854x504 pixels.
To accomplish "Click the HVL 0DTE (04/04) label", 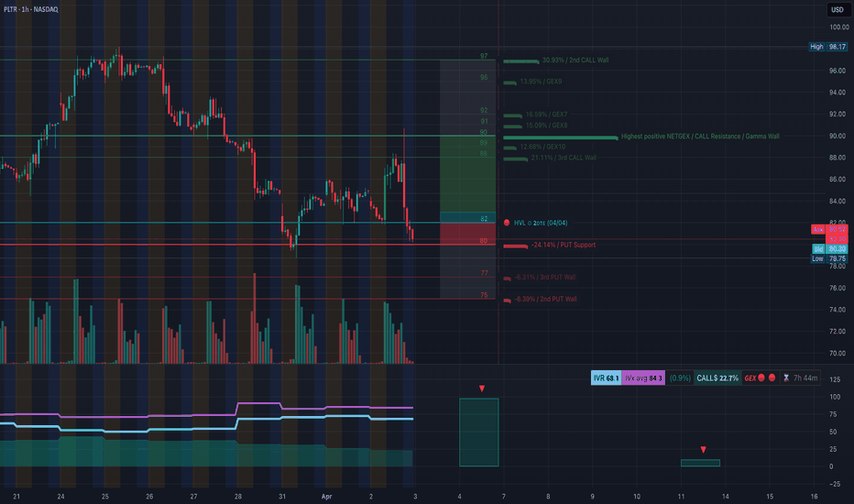I will point(541,223).
